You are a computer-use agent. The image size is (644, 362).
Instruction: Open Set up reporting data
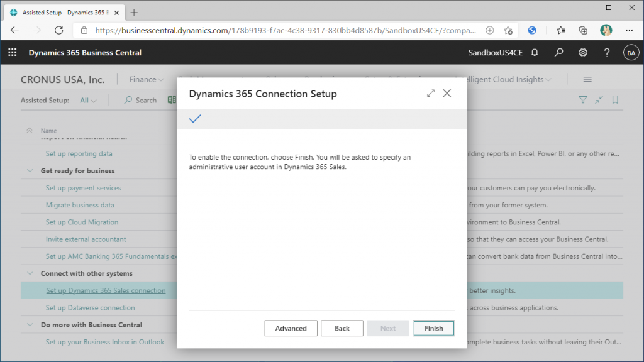coord(79,153)
